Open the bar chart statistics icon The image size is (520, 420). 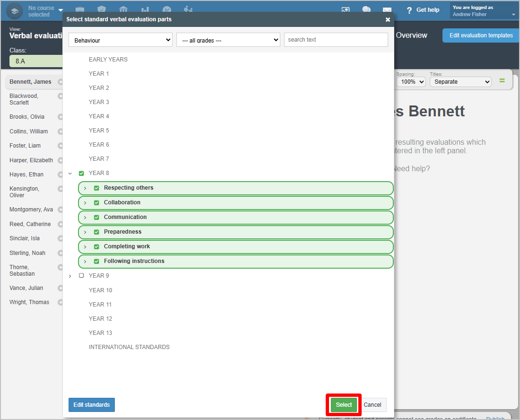pos(145,10)
